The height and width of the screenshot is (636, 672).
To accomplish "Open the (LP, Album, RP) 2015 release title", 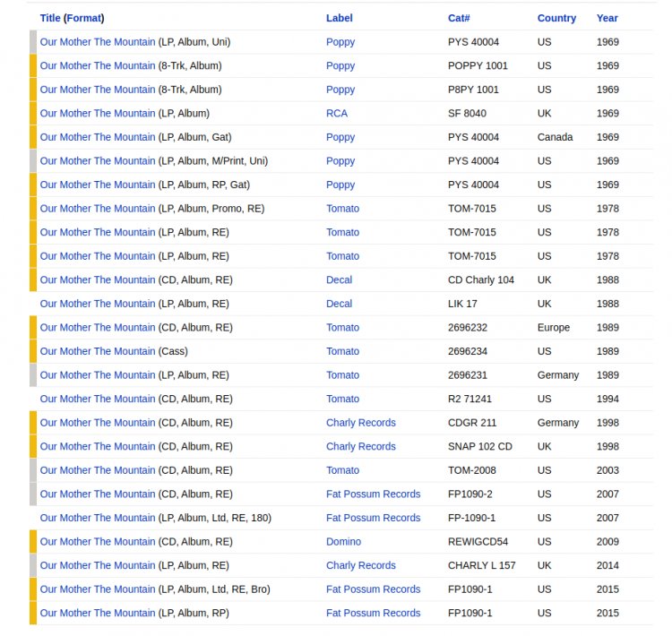I will click(x=98, y=613).
